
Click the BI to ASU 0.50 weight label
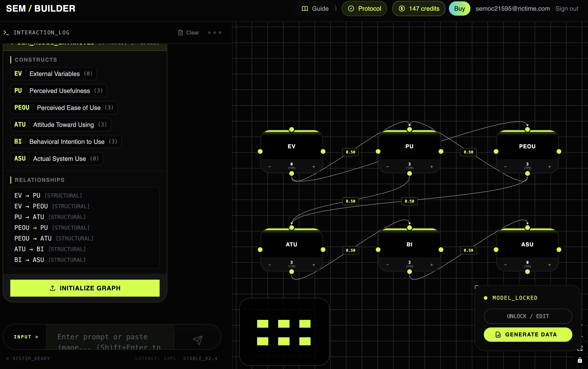(468, 250)
